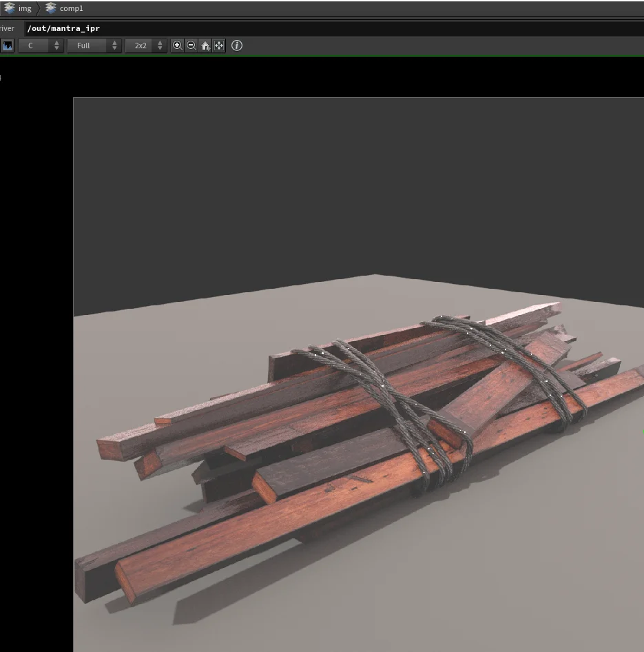Viewport: 644px width, 652px height.
Task: Click the up arrow beside the 2x2 dropdown
Action: (160, 43)
